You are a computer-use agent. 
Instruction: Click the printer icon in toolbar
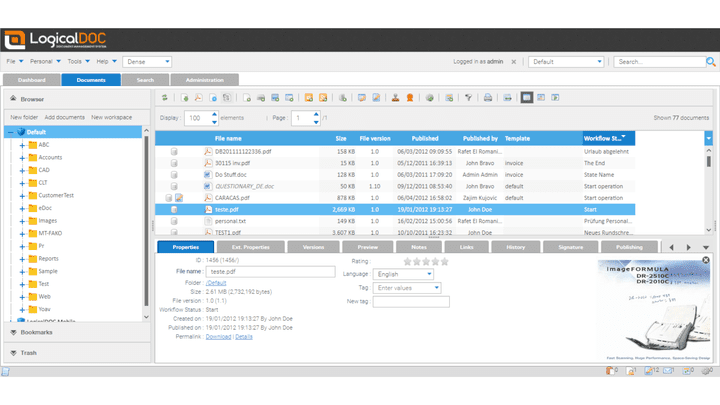click(488, 98)
